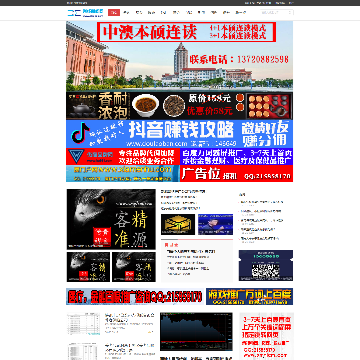This screenshot has width=360, height=360.
Task: Focus the search box in the header
Action: (277, 13)
